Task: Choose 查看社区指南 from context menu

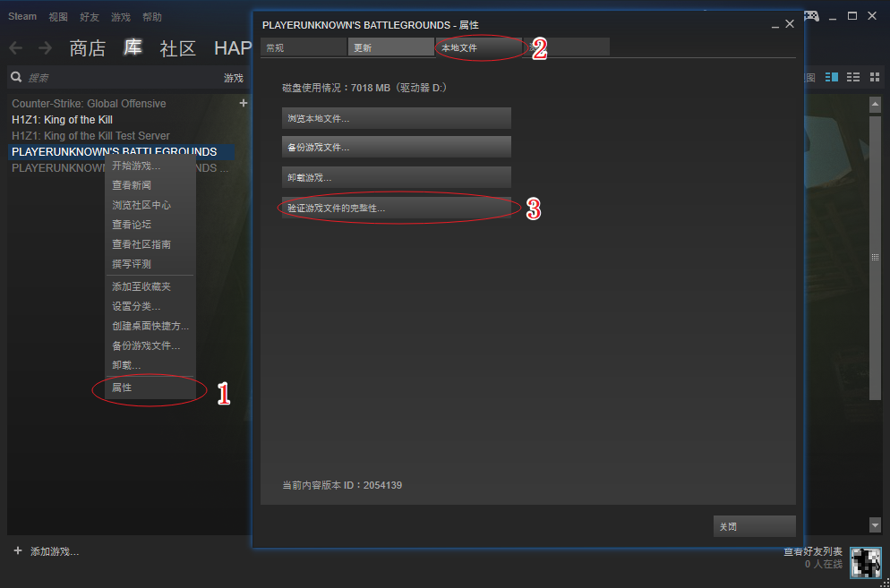Action: pos(150,244)
